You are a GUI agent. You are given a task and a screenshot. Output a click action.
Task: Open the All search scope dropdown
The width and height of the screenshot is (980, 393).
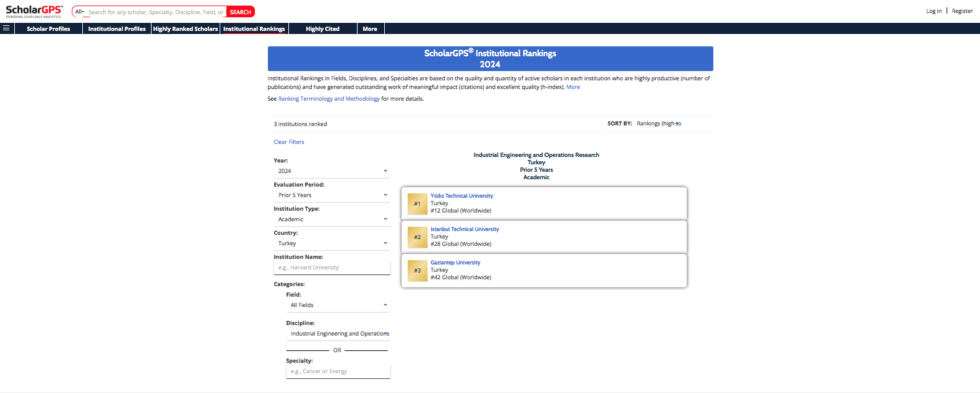point(79,12)
